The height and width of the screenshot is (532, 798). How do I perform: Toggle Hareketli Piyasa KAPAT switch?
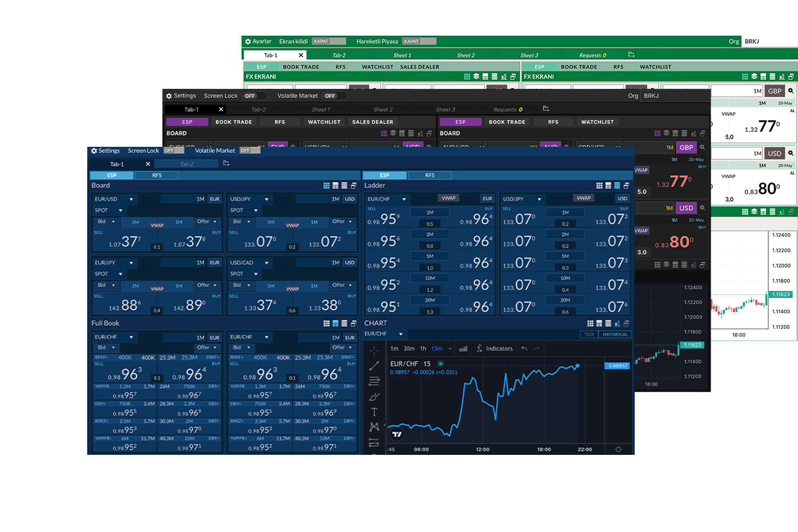pyautogui.click(x=419, y=41)
